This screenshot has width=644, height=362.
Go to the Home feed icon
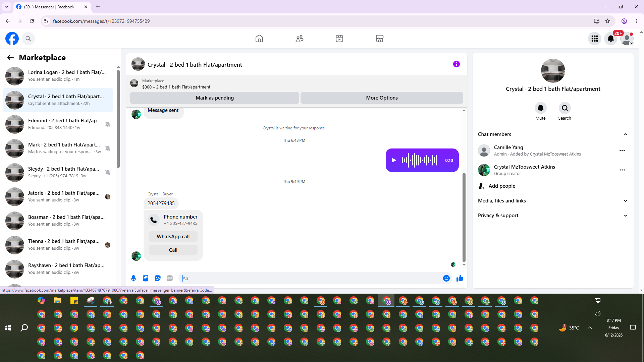(x=259, y=39)
